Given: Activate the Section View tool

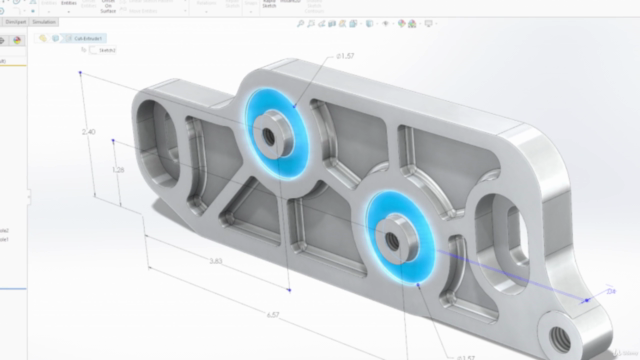Looking at the screenshot, I should coord(332,24).
